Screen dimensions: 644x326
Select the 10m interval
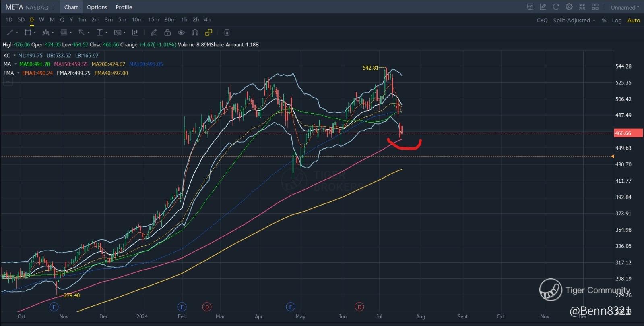137,20
